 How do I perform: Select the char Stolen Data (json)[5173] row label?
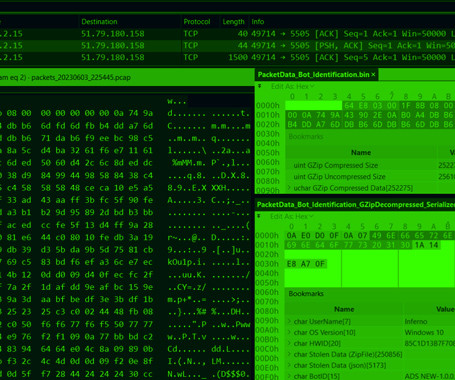point(340,365)
